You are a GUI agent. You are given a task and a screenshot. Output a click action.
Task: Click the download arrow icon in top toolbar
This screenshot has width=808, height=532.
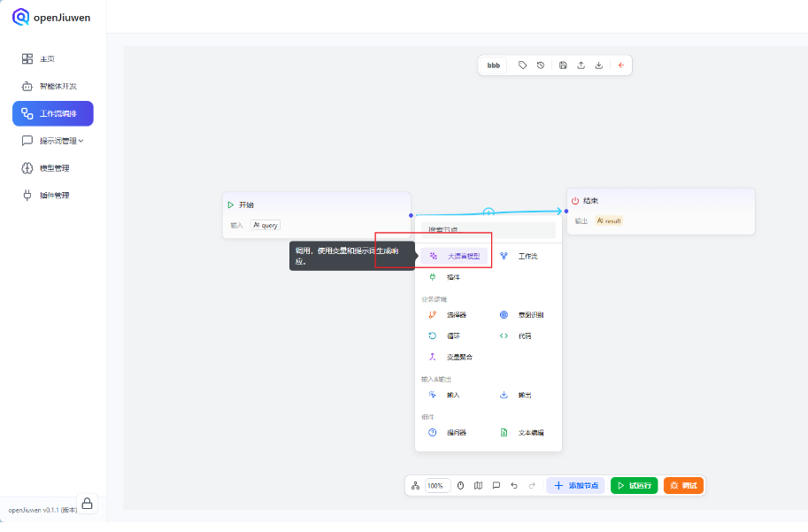coord(599,66)
